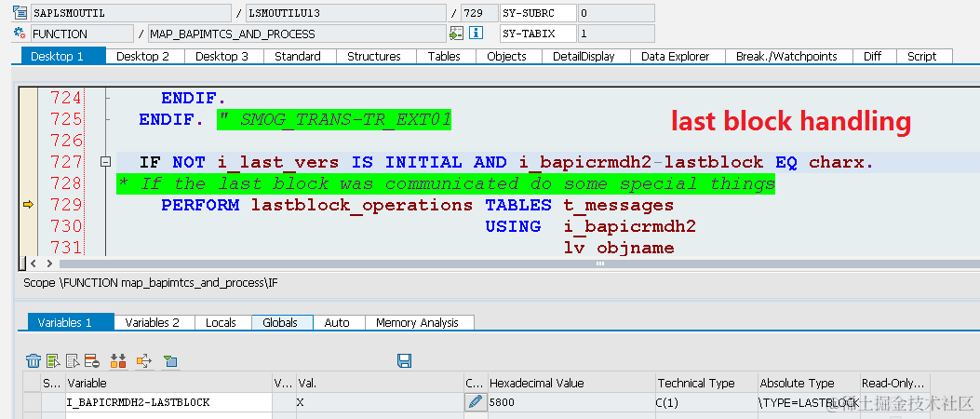
Task: Click the pencil change-value icon for I_BAPICRMDH2-LASTBLOCK
Action: pyautogui.click(x=476, y=402)
